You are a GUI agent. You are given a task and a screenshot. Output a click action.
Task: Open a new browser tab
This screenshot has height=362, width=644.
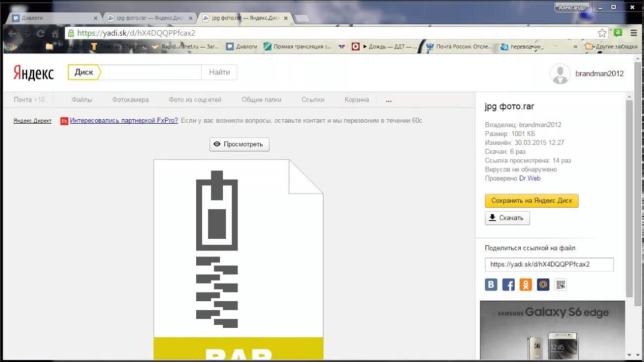pyautogui.click(x=302, y=19)
